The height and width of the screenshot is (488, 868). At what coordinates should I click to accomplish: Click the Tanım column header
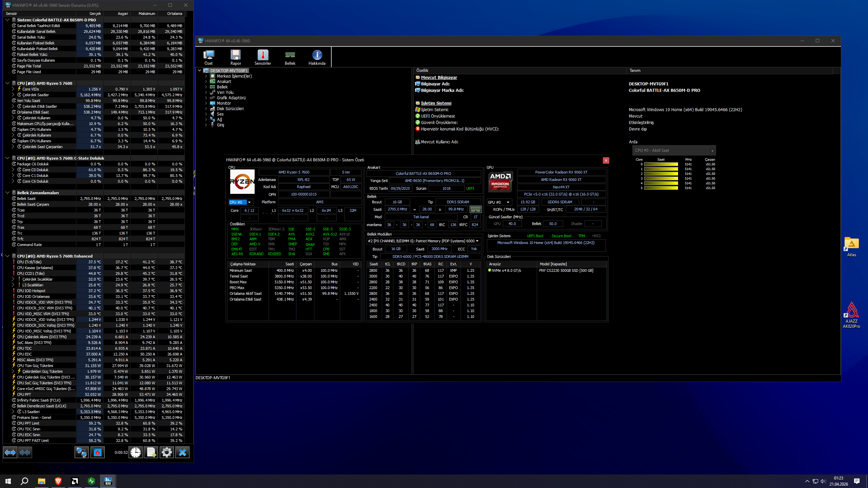pos(729,70)
